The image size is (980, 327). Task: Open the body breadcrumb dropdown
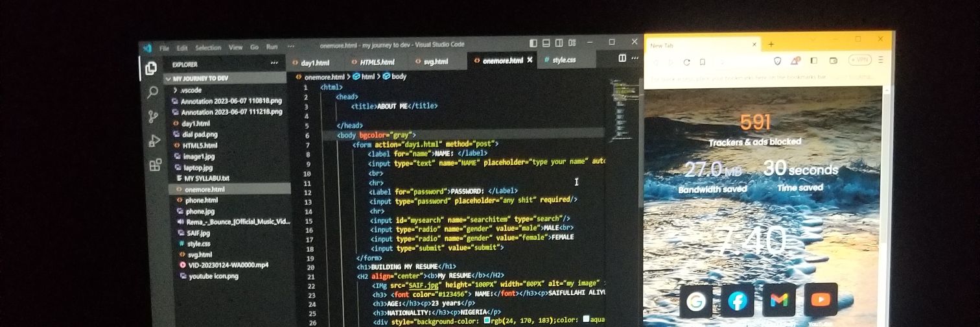pyautogui.click(x=395, y=76)
